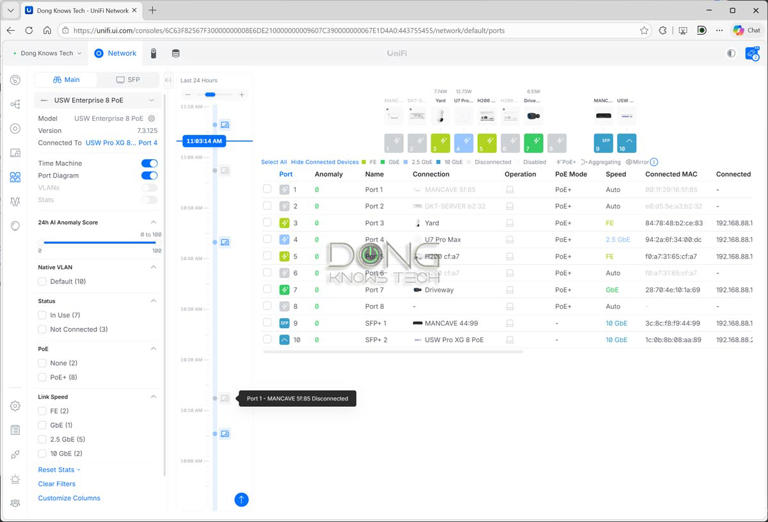Open the Network application tab

115,53
